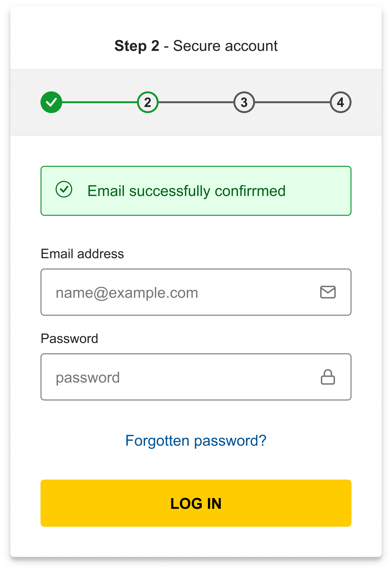Image resolution: width=392 pixels, height=571 pixels.
Task: Click the yellow LOG IN button
Action: point(196,503)
